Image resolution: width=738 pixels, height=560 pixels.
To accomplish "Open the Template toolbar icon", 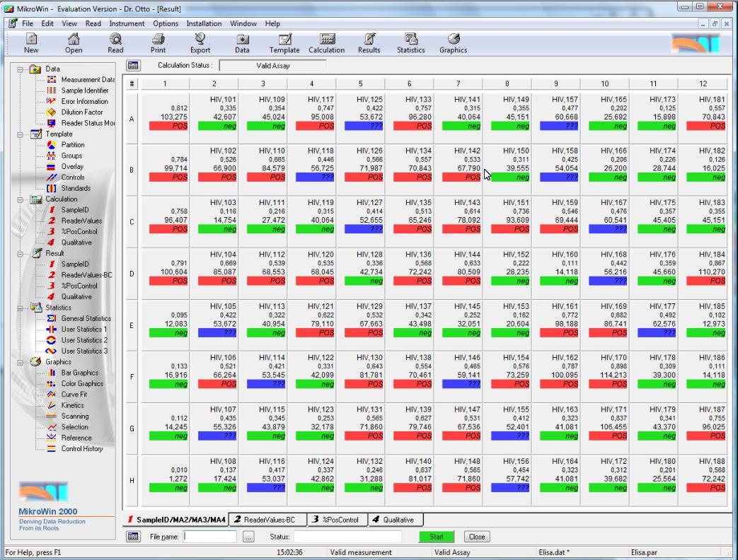I will click(284, 43).
